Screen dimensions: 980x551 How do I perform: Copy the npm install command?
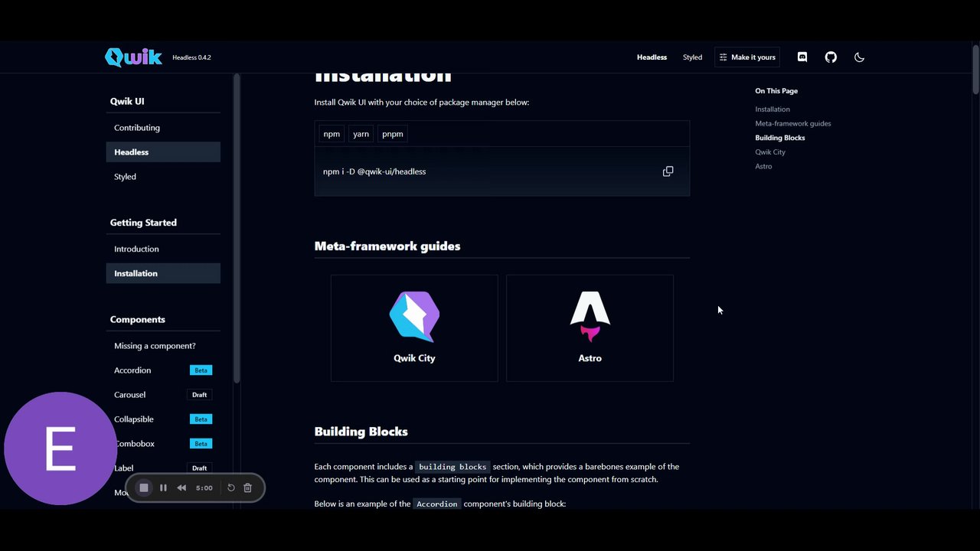(668, 171)
